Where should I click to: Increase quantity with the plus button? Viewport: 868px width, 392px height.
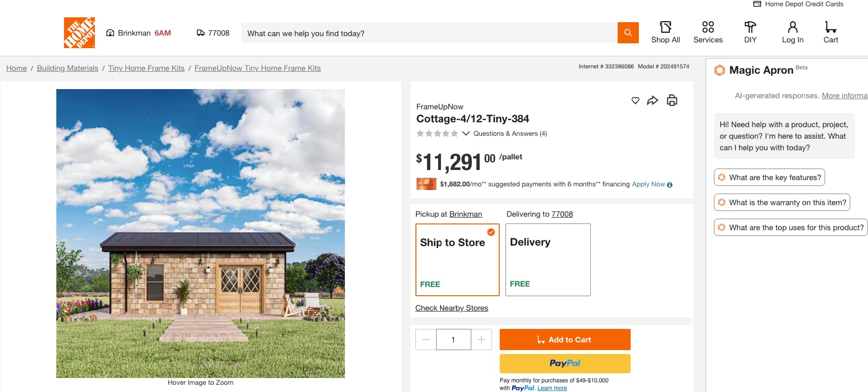(x=481, y=340)
